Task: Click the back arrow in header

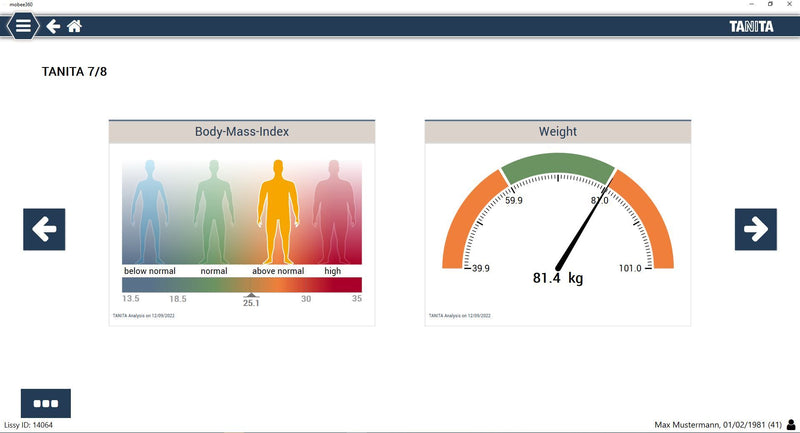Action: coord(53,26)
